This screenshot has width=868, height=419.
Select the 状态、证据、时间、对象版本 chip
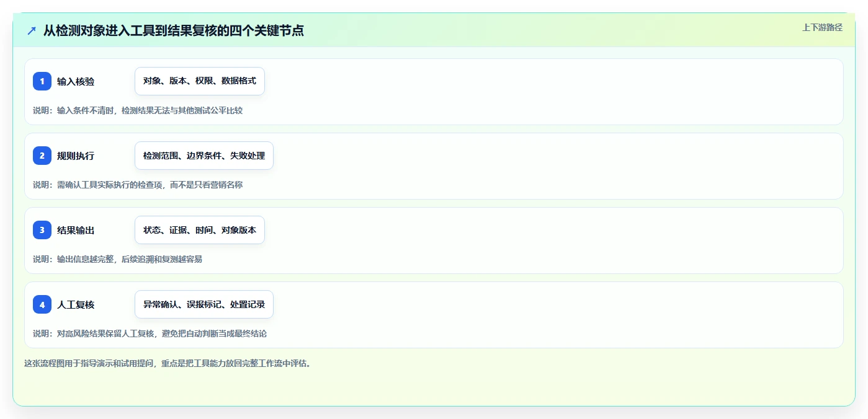pyautogui.click(x=200, y=230)
